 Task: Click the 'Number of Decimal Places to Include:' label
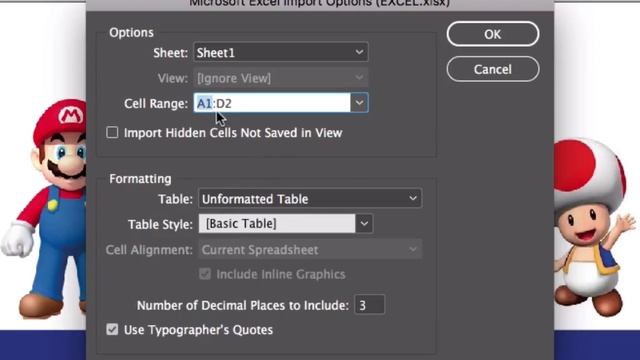243,305
